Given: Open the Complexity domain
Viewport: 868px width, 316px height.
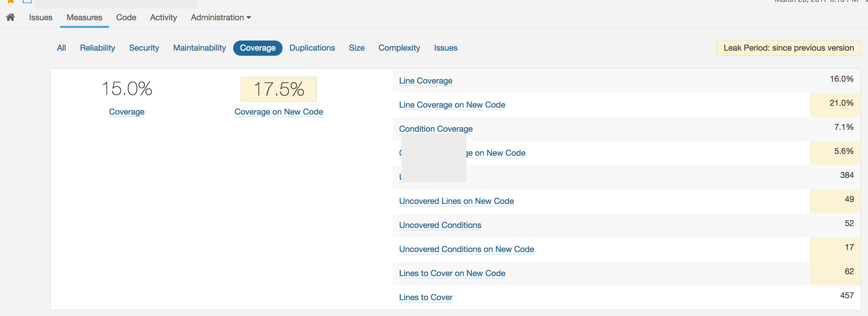Looking at the screenshot, I should (399, 48).
